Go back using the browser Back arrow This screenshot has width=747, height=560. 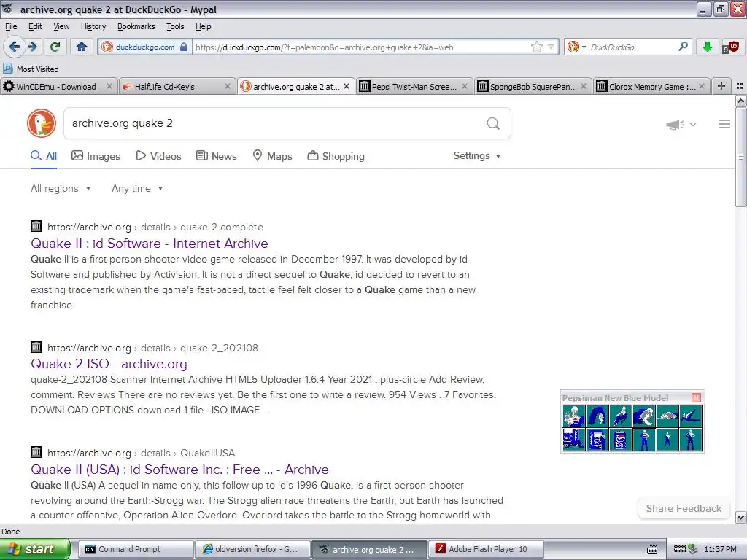coord(14,47)
